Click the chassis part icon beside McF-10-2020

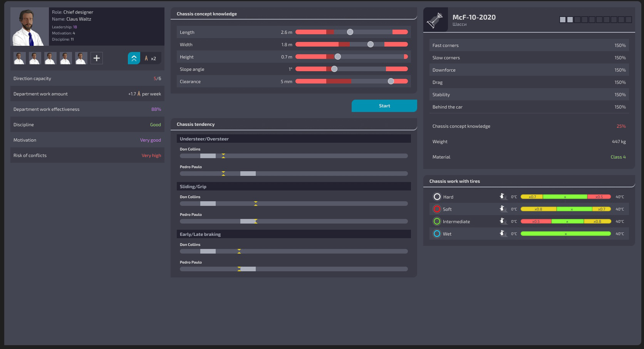tap(436, 20)
